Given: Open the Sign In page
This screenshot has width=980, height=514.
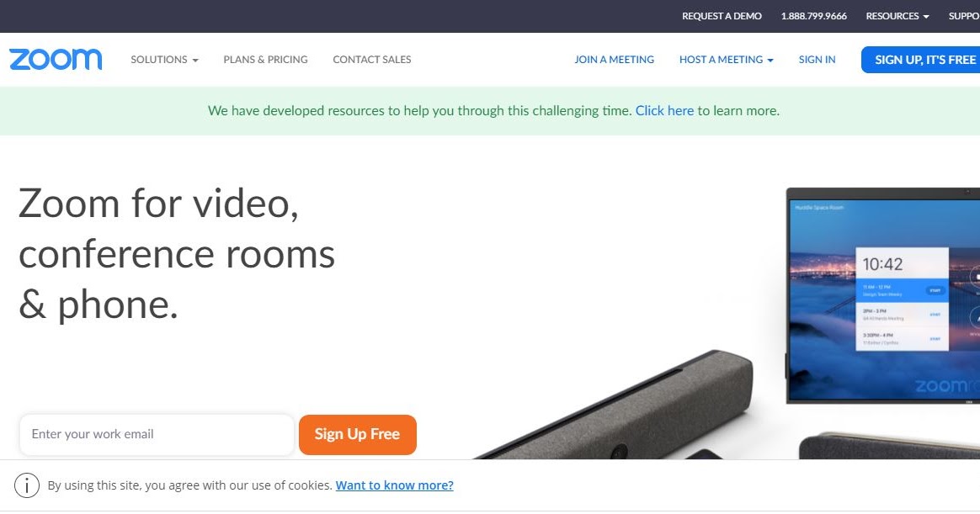Looking at the screenshot, I should coord(817,60).
